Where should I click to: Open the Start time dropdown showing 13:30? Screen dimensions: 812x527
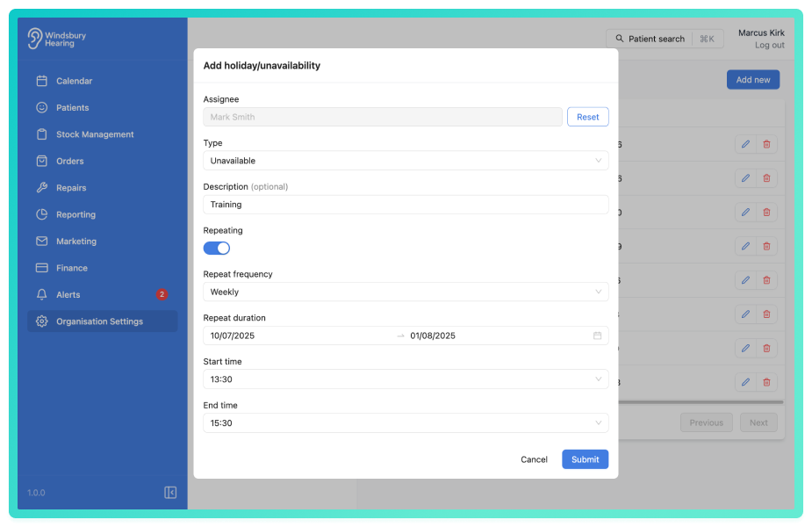coord(406,379)
